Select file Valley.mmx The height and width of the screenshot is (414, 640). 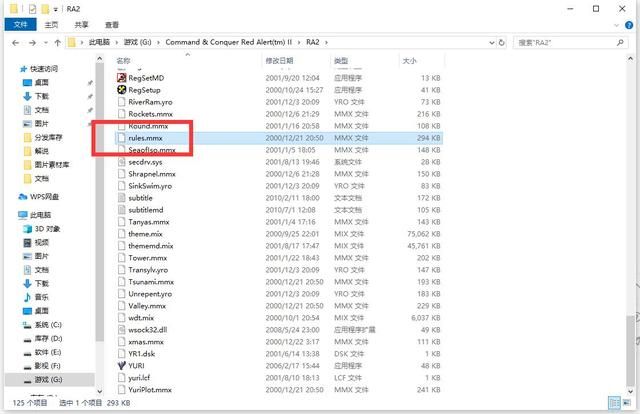click(x=147, y=306)
